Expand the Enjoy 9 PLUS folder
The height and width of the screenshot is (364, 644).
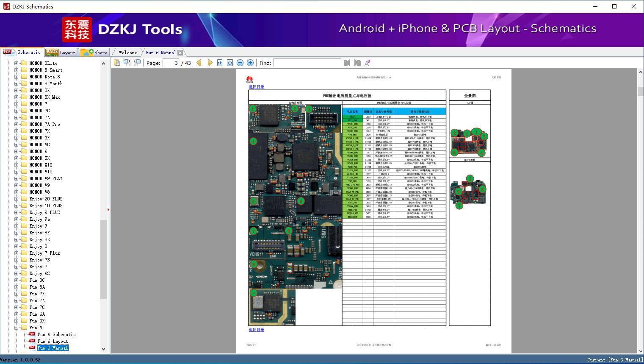pyautogui.click(x=17, y=212)
